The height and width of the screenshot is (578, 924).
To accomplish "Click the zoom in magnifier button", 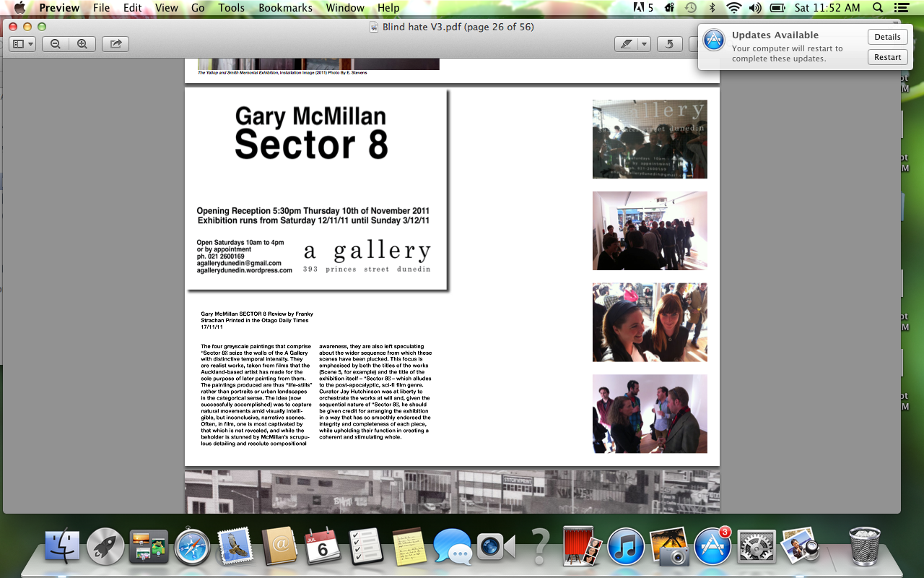I will click(x=82, y=44).
